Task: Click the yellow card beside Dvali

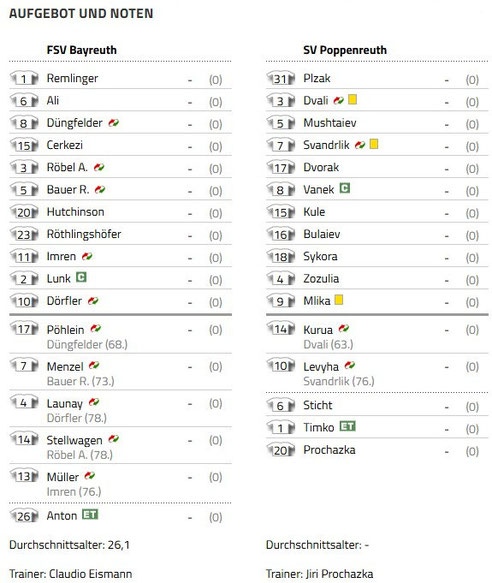Action: pyautogui.click(x=353, y=100)
